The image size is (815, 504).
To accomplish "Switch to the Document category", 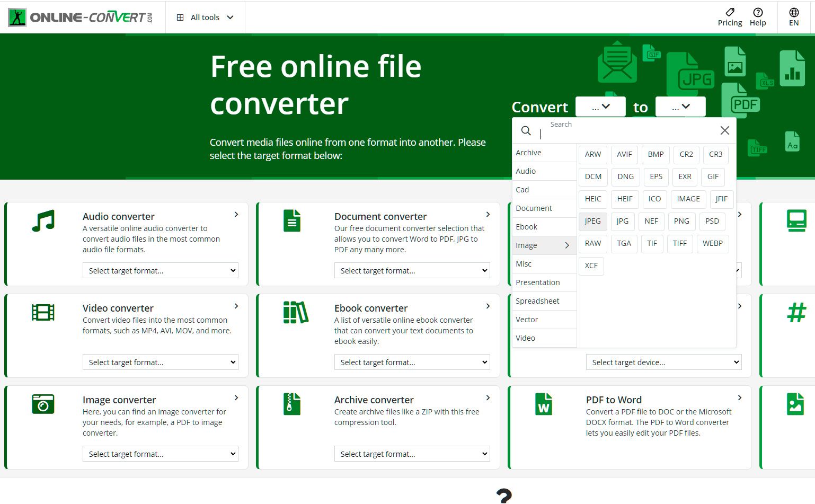I will pyautogui.click(x=534, y=208).
